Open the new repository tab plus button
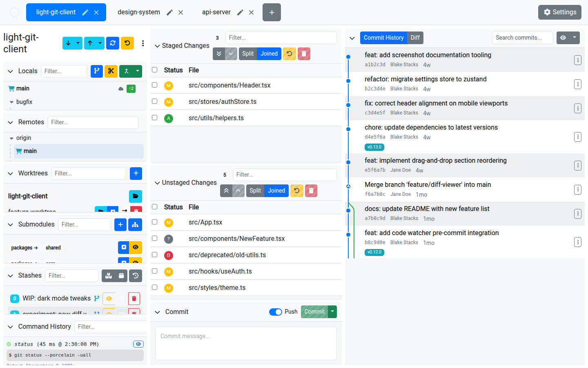The height and width of the screenshot is (368, 588). [x=272, y=12]
